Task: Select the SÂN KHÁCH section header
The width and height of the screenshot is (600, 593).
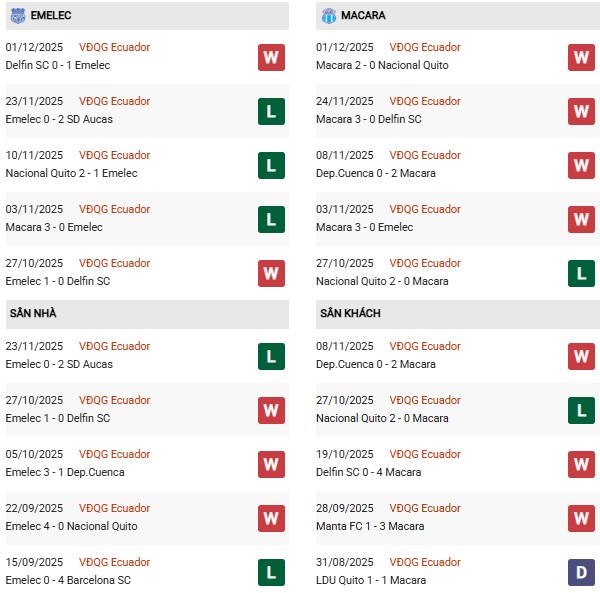Action: click(x=350, y=313)
